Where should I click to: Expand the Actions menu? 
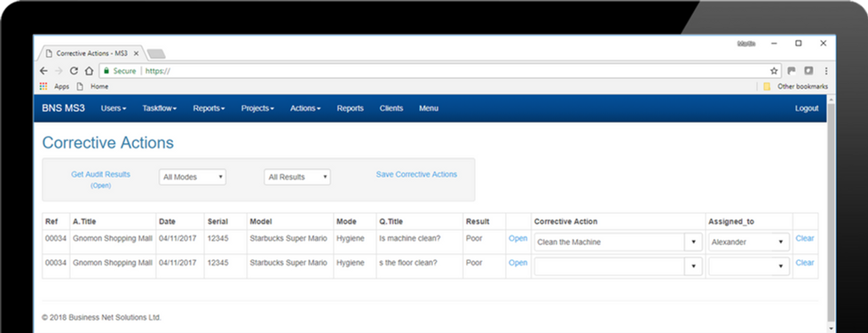click(x=305, y=108)
